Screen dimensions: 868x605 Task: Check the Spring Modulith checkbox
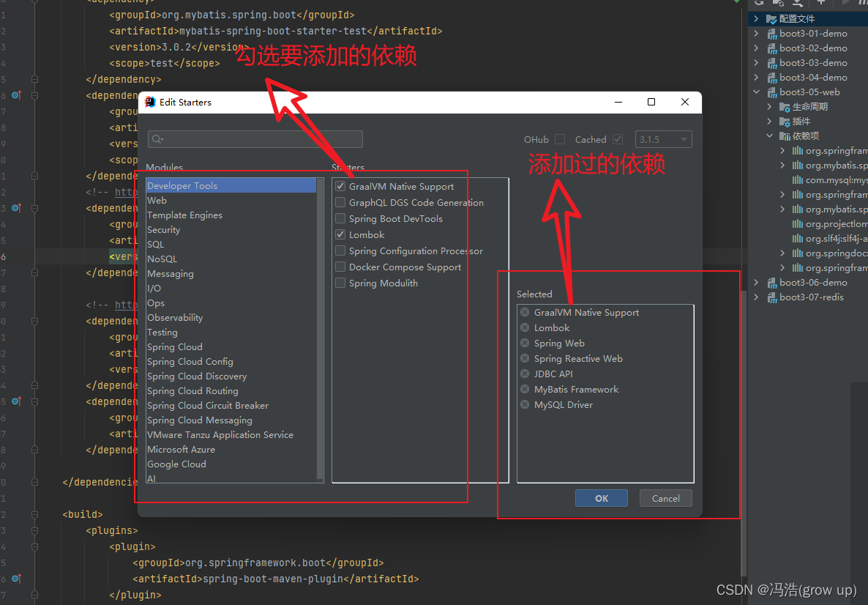[340, 283]
